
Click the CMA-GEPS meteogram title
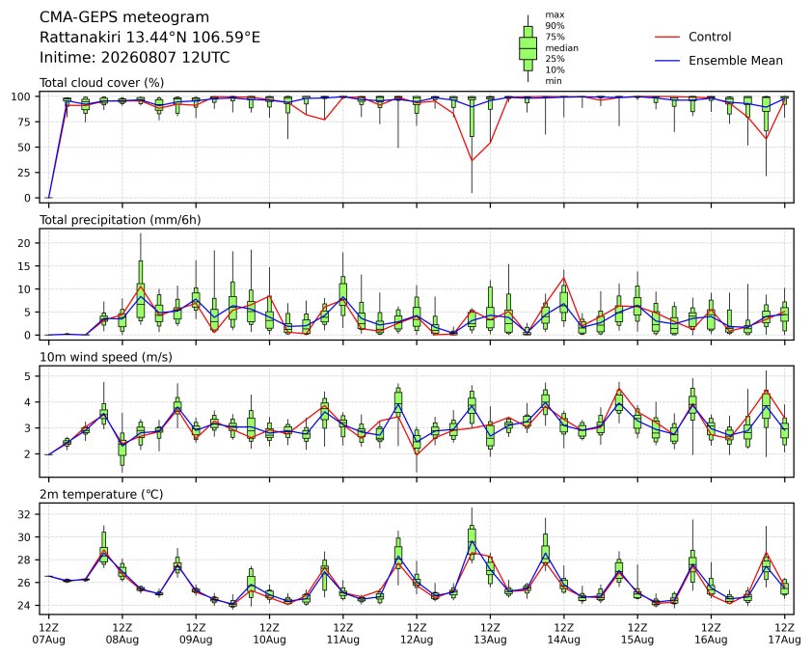[124, 17]
